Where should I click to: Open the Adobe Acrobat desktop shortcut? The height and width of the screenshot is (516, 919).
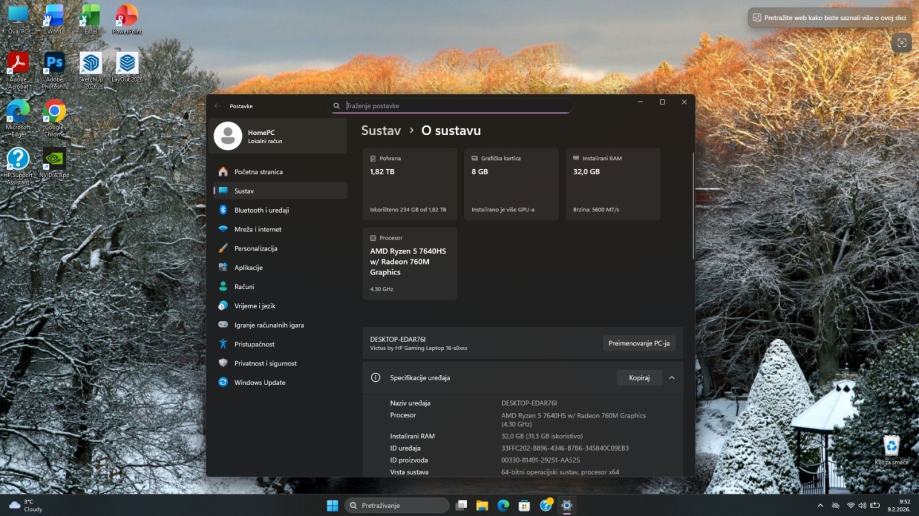coord(18,67)
